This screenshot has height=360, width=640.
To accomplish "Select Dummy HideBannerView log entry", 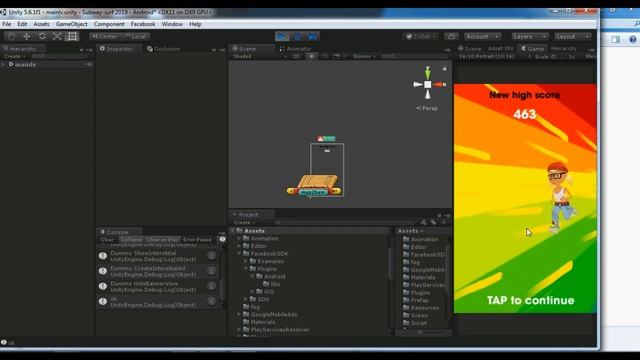I will coord(158,287).
